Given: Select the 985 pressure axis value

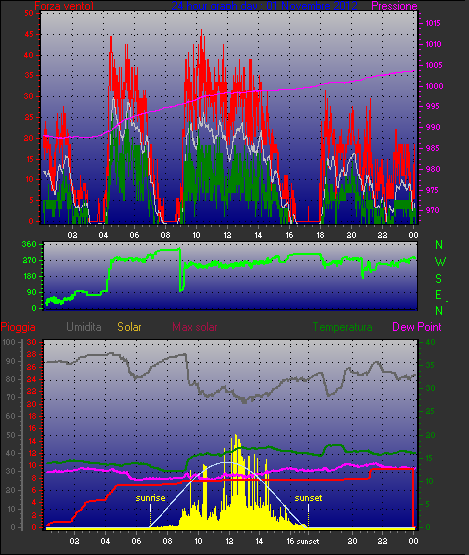Looking at the screenshot, I should point(432,148).
